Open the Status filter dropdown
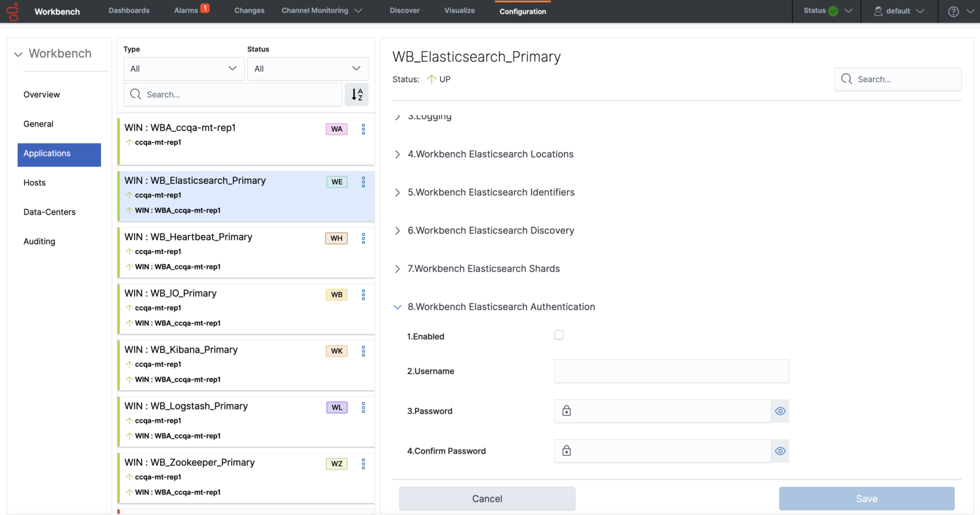980x515 pixels. click(307, 69)
